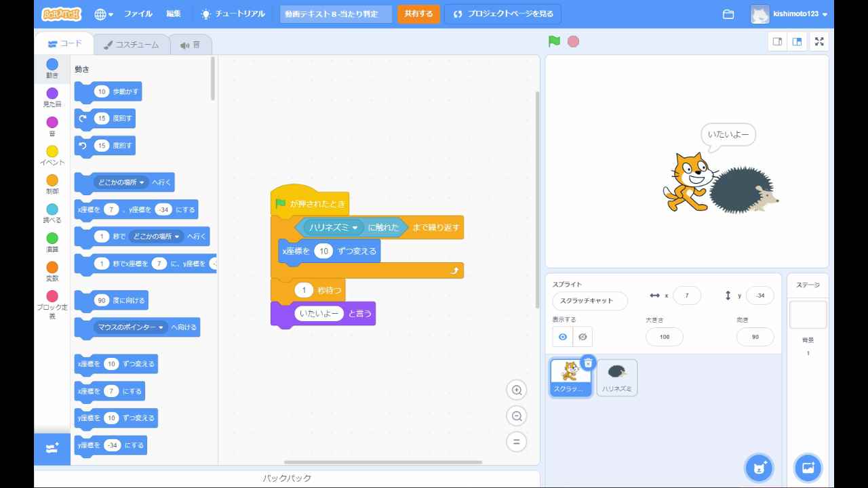Switch to small stage layout
This screenshot has width=868, height=488.
click(x=778, y=41)
